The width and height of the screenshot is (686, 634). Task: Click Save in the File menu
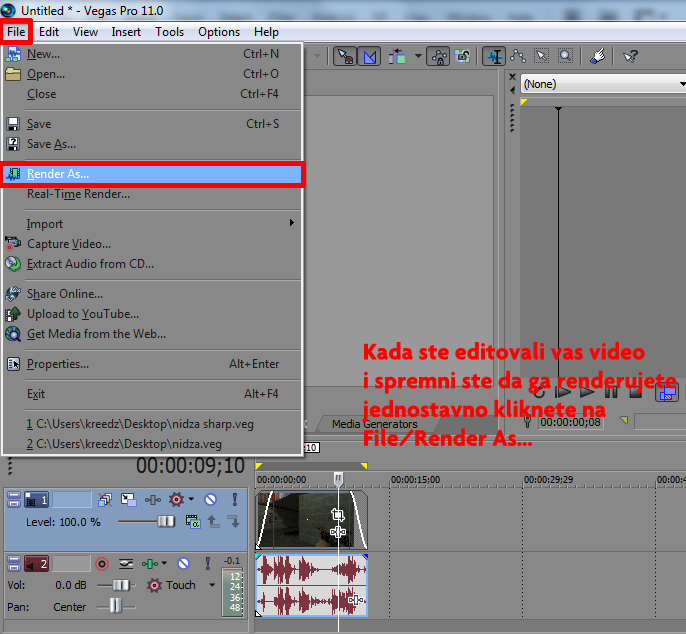pyautogui.click(x=152, y=124)
